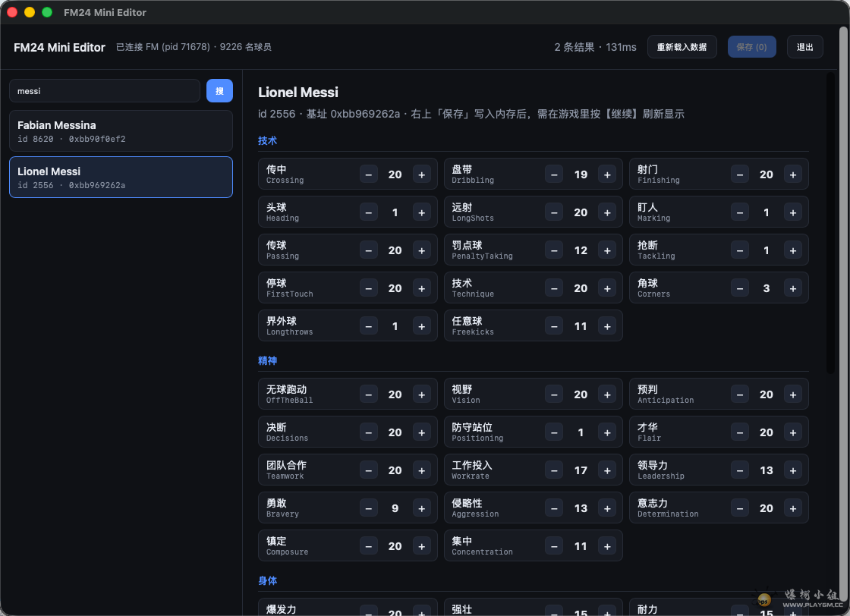Click the Passing value 20
The image size is (850, 616).
point(395,250)
